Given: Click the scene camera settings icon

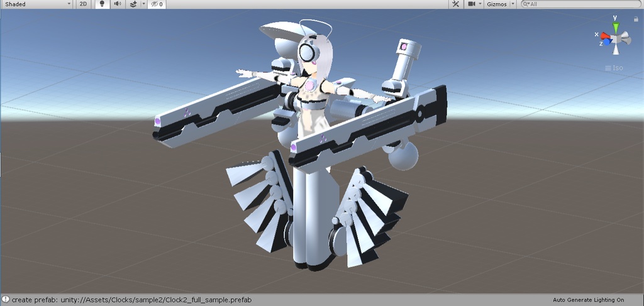Looking at the screenshot, I should (x=472, y=4).
